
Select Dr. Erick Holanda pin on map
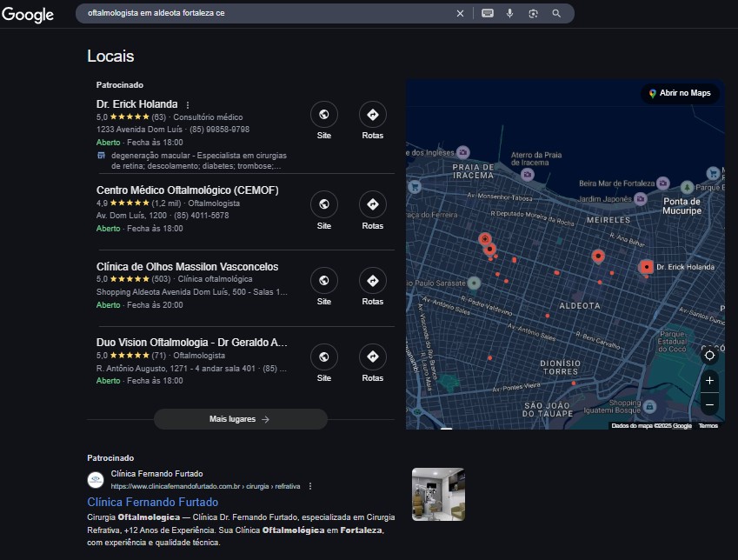pyautogui.click(x=646, y=268)
